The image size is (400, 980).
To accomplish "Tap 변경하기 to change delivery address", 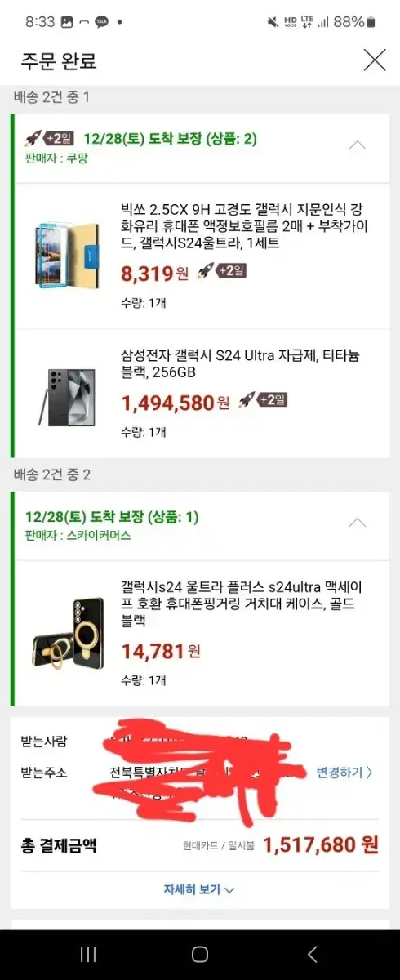I will [x=344, y=772].
